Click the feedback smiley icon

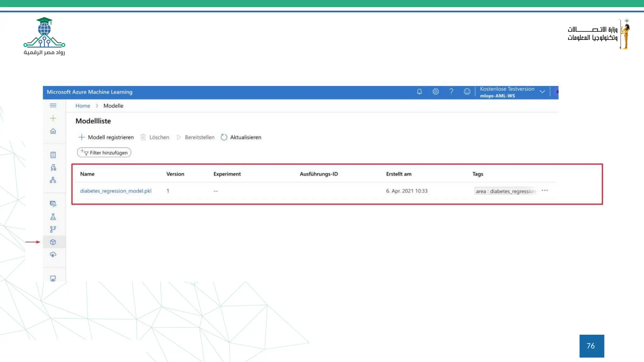click(467, 91)
